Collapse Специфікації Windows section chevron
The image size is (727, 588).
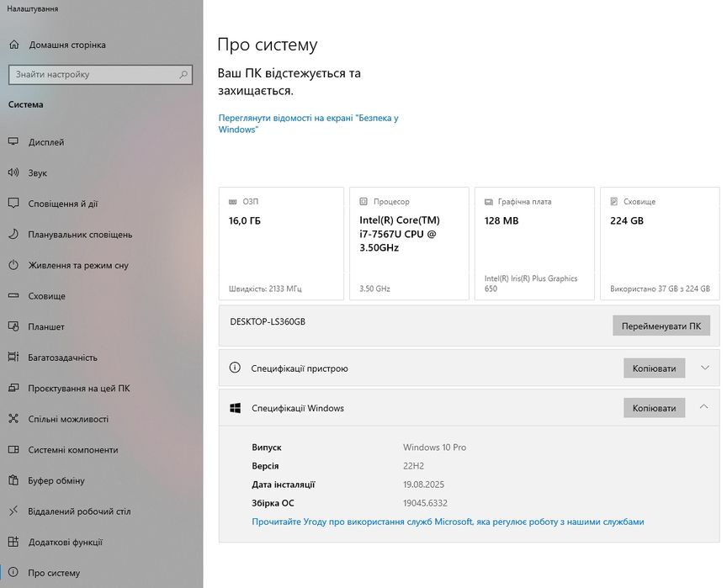tap(704, 407)
